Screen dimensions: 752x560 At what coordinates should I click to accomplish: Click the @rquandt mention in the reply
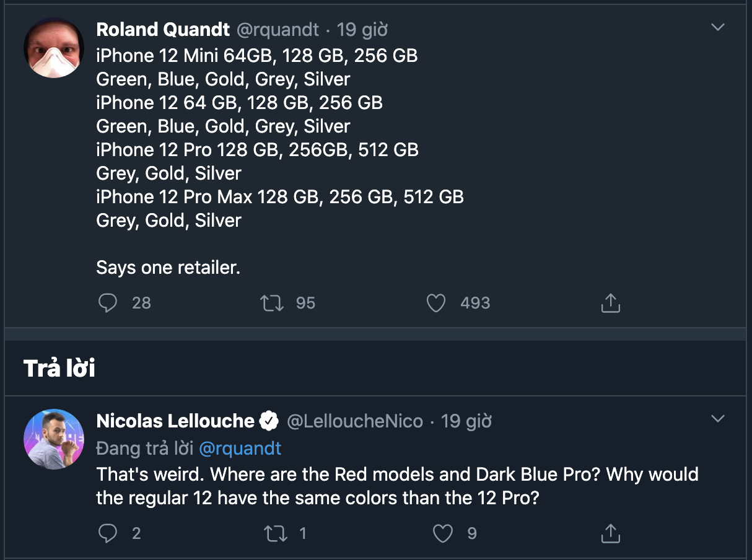[x=240, y=448]
